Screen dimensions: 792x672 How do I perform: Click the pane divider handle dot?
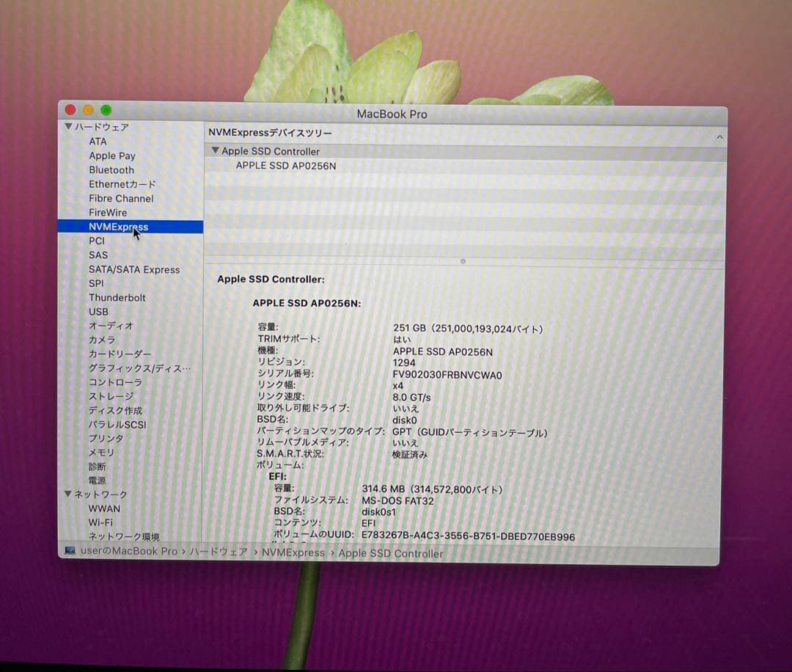[463, 260]
